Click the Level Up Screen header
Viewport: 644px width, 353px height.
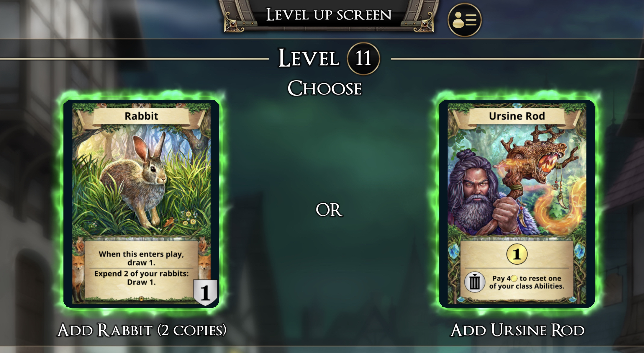pos(329,15)
